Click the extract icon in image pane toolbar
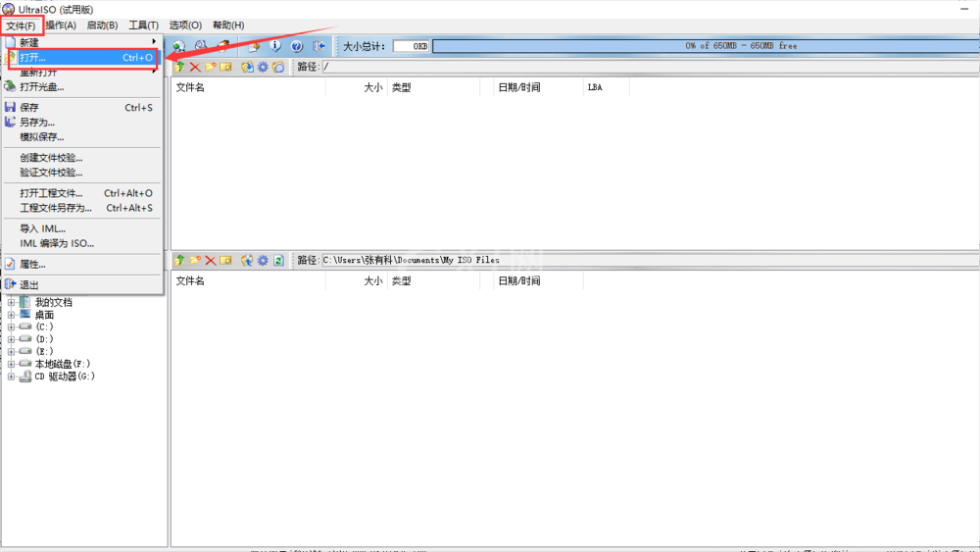Image resolution: width=980 pixels, height=552 pixels. [x=248, y=67]
